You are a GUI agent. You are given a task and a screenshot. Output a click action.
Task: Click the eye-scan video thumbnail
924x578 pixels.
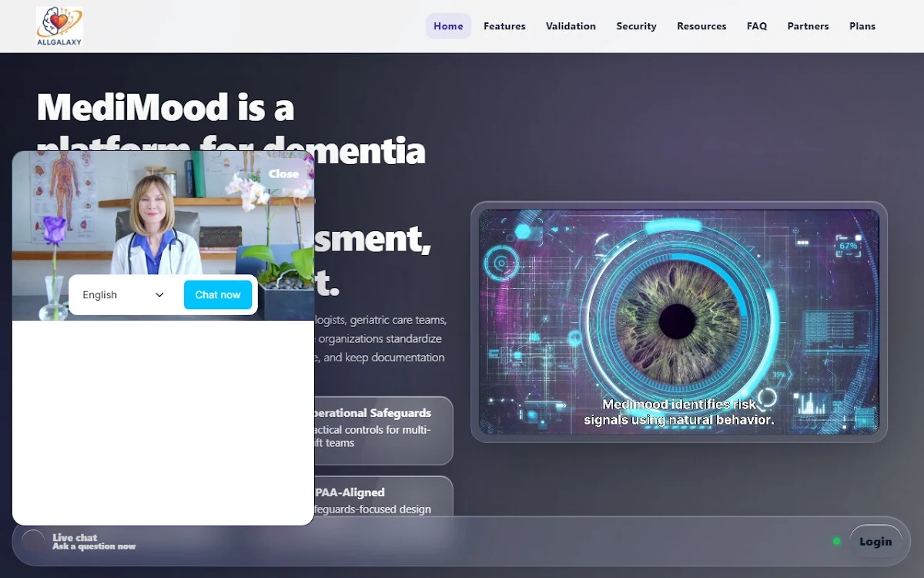click(x=678, y=321)
